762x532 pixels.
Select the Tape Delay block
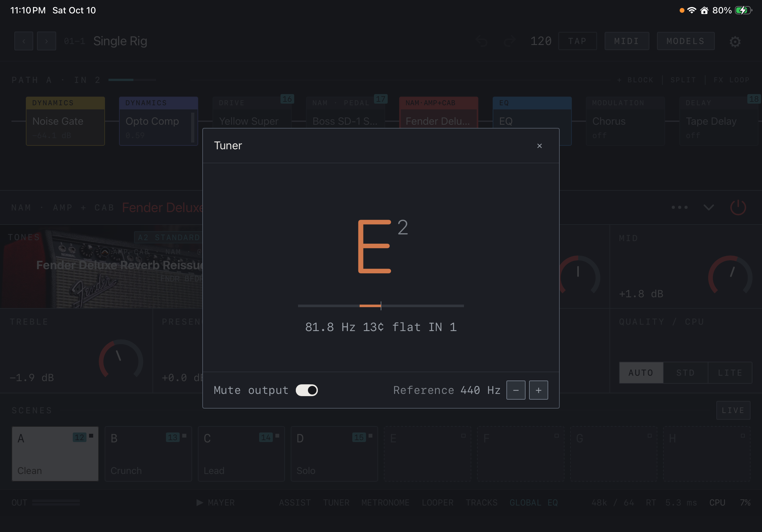(719, 121)
